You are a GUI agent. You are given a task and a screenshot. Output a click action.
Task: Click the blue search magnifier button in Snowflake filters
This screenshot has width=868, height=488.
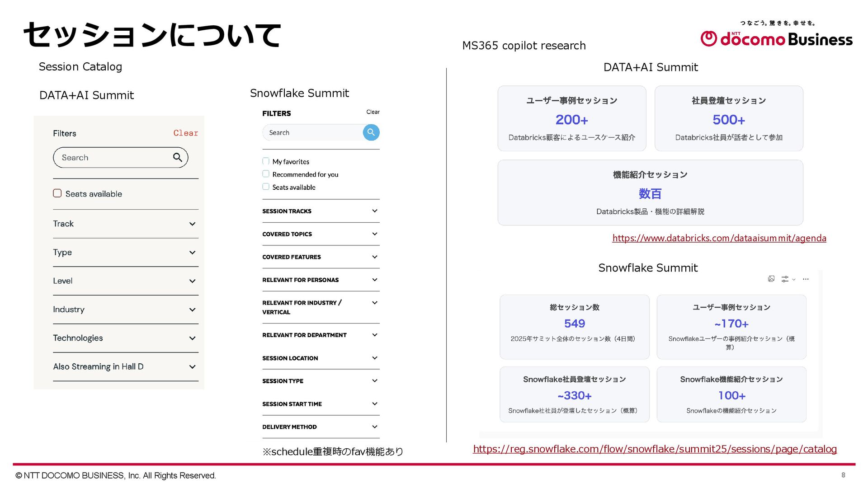click(x=371, y=132)
